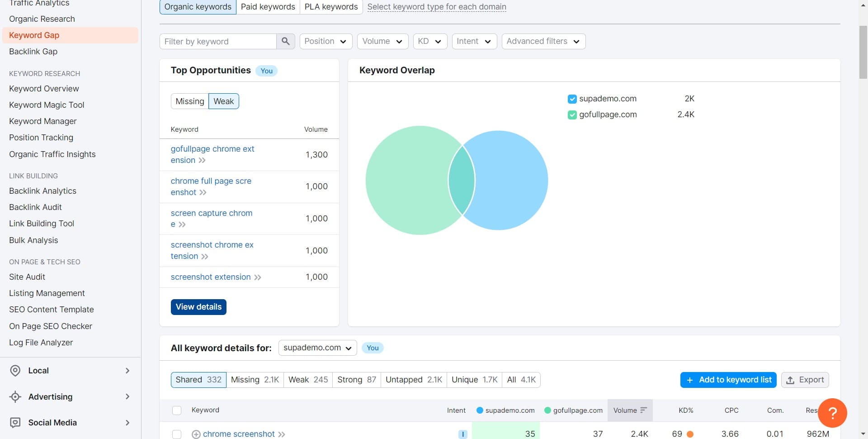868x439 pixels.
Task: Click the Social Media icon in sidebar
Action: point(15,423)
